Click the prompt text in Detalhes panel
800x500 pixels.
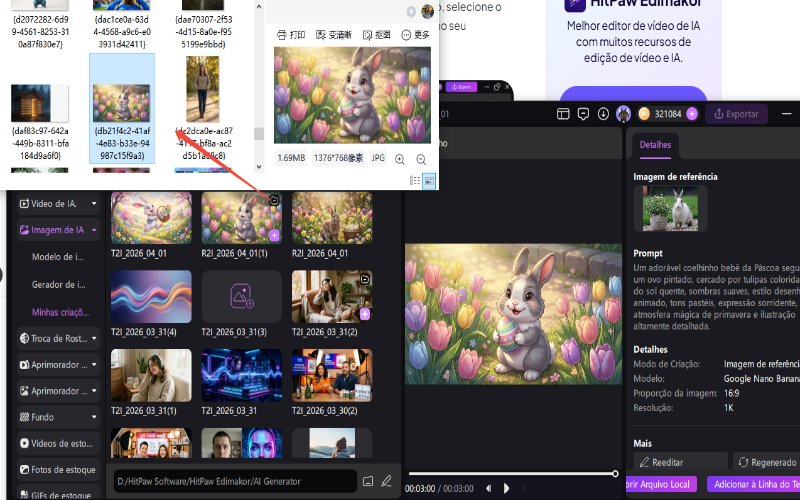pyautogui.click(x=716, y=296)
